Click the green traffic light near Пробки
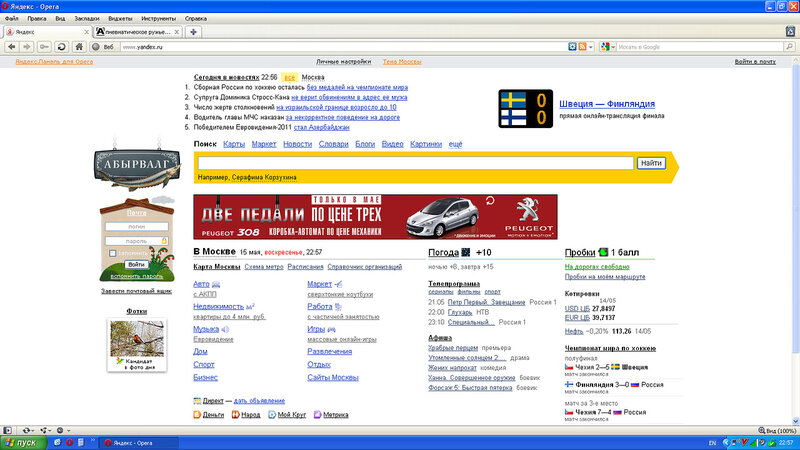 604,252
